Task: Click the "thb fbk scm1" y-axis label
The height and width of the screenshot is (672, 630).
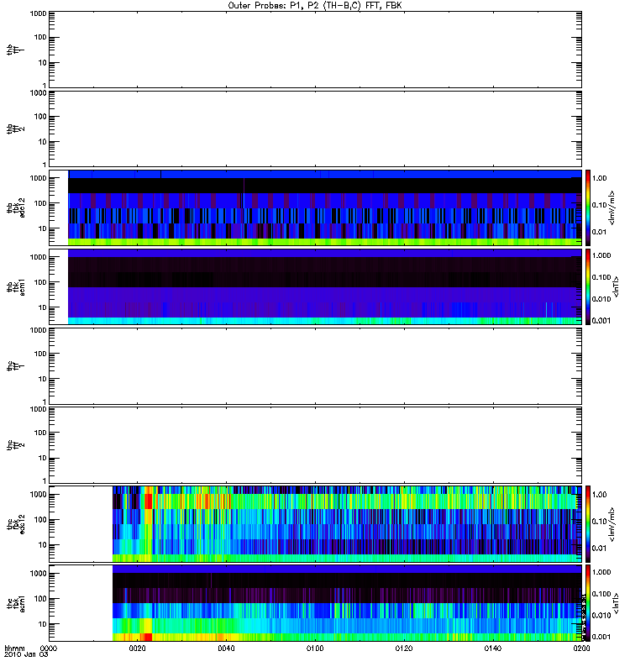Action: 16,286
